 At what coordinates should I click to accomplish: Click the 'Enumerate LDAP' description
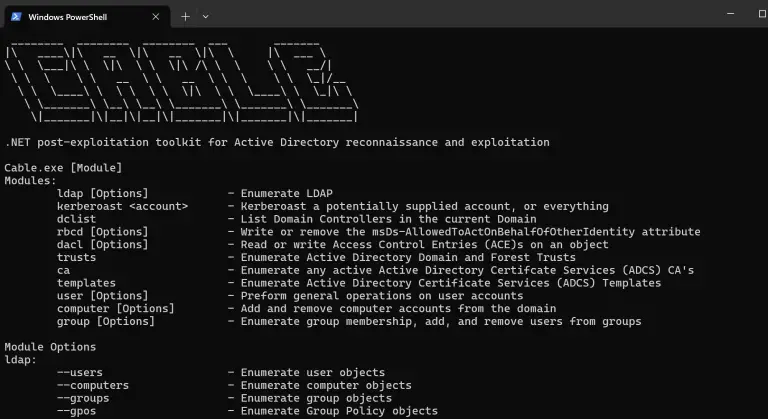[x=287, y=194]
